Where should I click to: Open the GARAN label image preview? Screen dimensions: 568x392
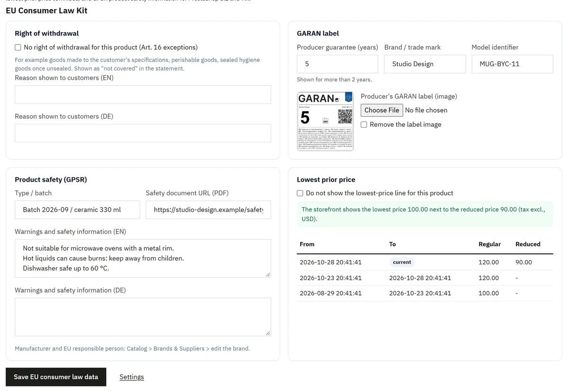pyautogui.click(x=325, y=121)
